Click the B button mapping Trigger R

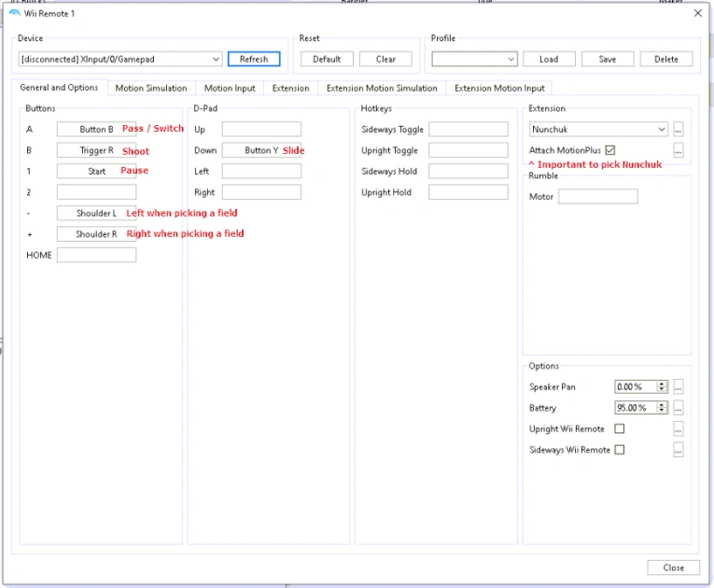coord(96,150)
